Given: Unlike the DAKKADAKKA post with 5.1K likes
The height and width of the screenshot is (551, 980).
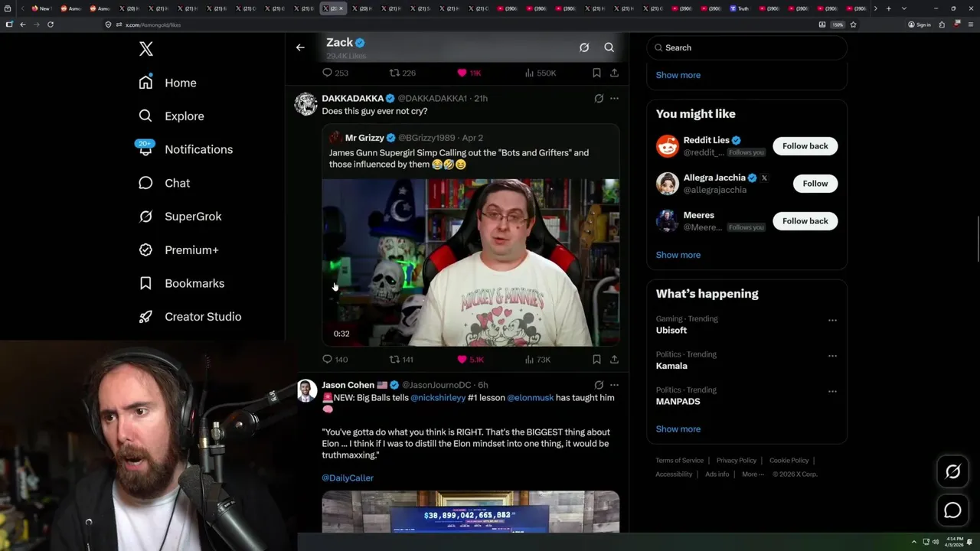Looking at the screenshot, I should pos(470,359).
